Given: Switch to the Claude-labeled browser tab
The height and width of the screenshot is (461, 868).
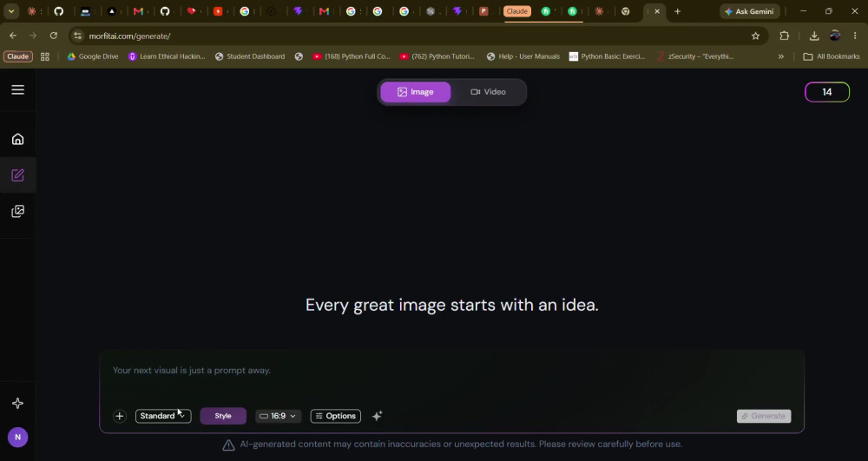Looking at the screenshot, I should point(517,11).
